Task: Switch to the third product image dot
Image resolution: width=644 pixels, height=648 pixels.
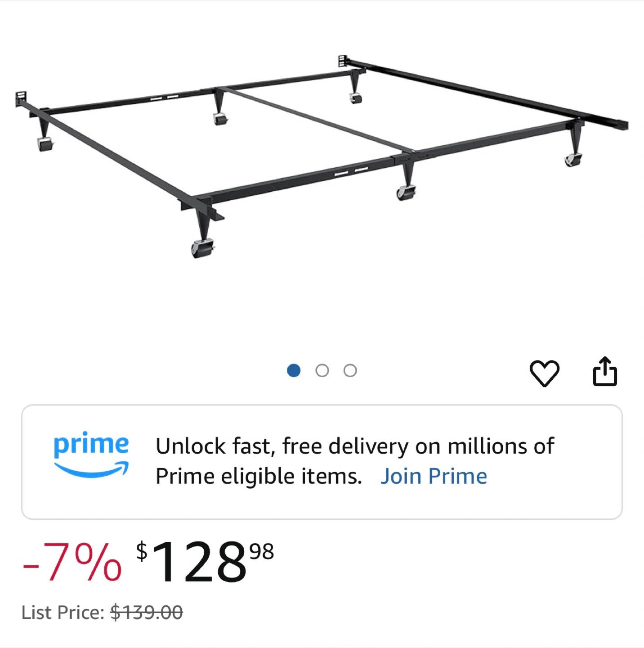Action: (x=350, y=370)
